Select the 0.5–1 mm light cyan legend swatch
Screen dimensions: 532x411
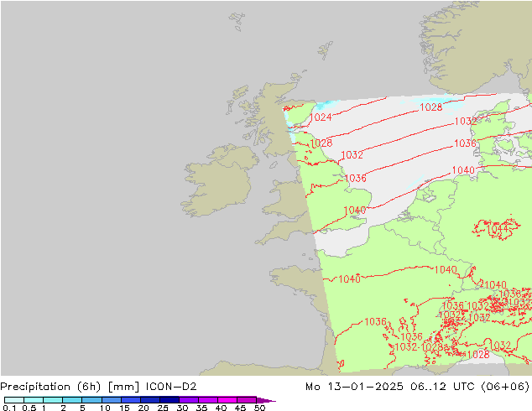34,400
